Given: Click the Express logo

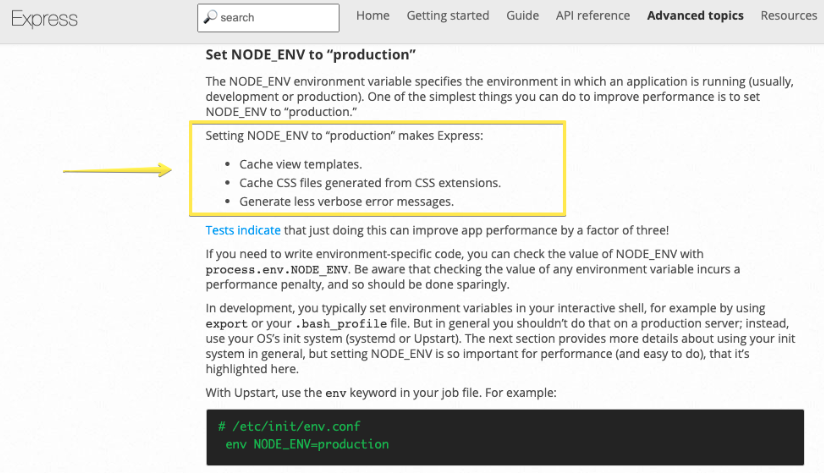Looking at the screenshot, I should point(45,19).
